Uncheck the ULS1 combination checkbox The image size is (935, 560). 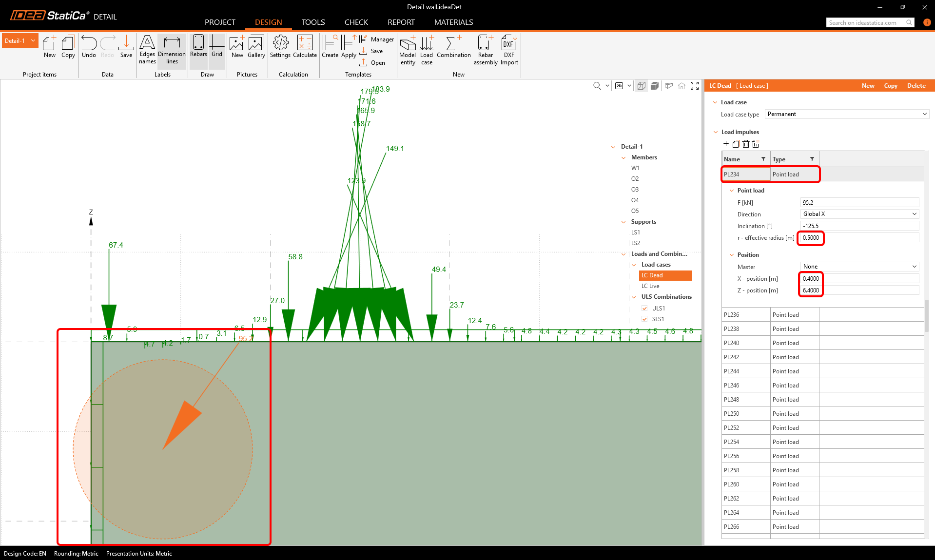click(644, 309)
